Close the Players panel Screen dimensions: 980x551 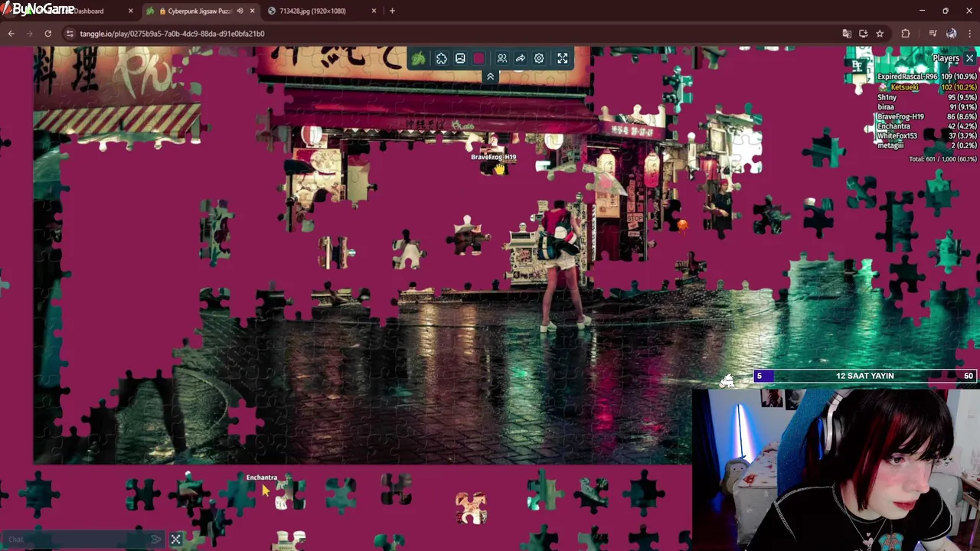click(969, 58)
